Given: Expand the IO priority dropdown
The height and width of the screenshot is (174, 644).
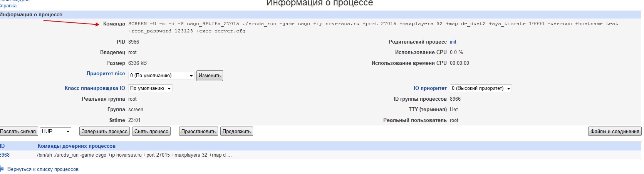Looking at the screenshot, I should pyautogui.click(x=480, y=88).
